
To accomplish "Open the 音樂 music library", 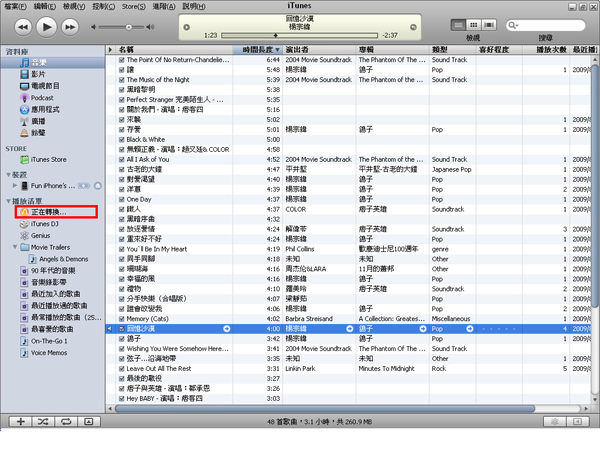I will pos(52,63).
